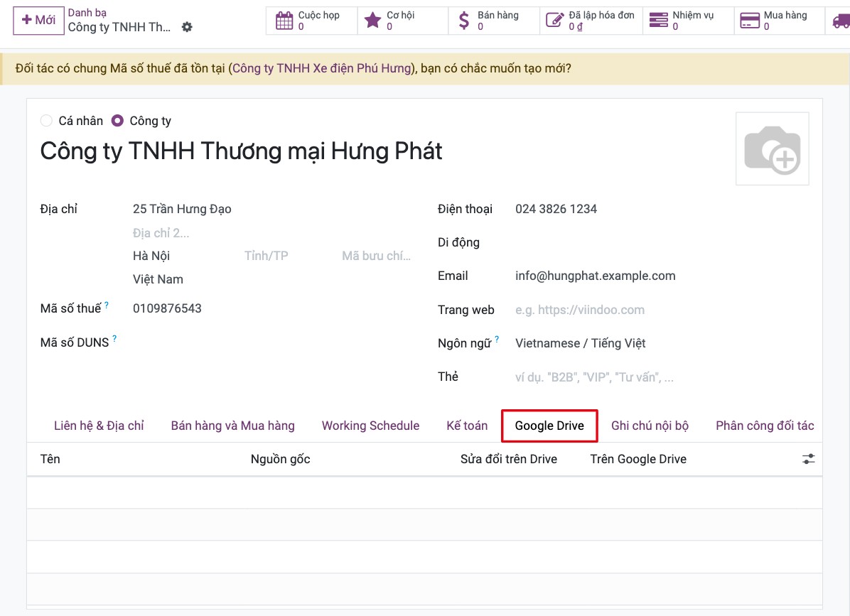Sort by the Tên column header
The height and width of the screenshot is (616, 850).
pyautogui.click(x=50, y=460)
